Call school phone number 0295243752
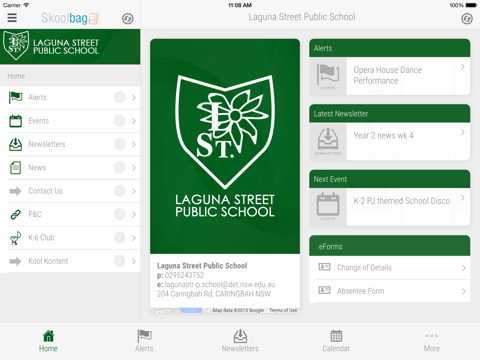Screen dimensions: 480x360 coord(184,275)
